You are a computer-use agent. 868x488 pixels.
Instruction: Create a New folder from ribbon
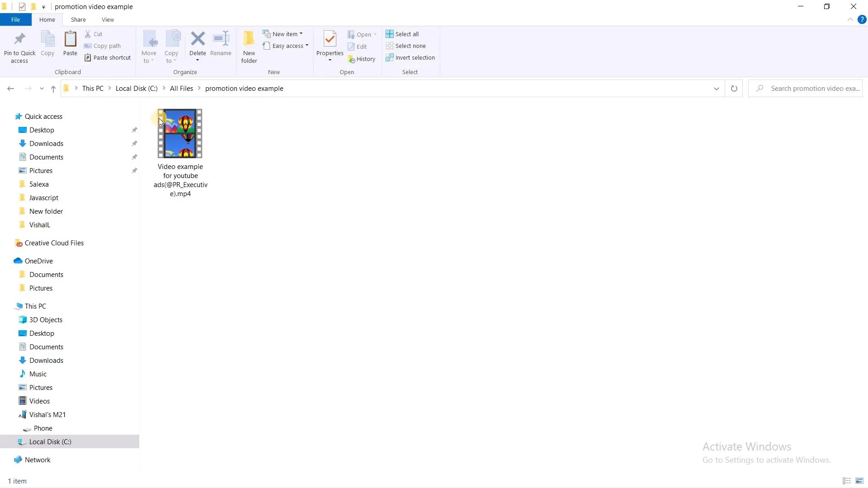pos(249,39)
